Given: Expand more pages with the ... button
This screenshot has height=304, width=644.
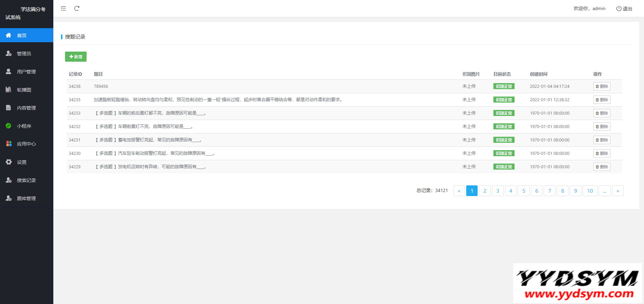Looking at the screenshot, I should 604,191.
